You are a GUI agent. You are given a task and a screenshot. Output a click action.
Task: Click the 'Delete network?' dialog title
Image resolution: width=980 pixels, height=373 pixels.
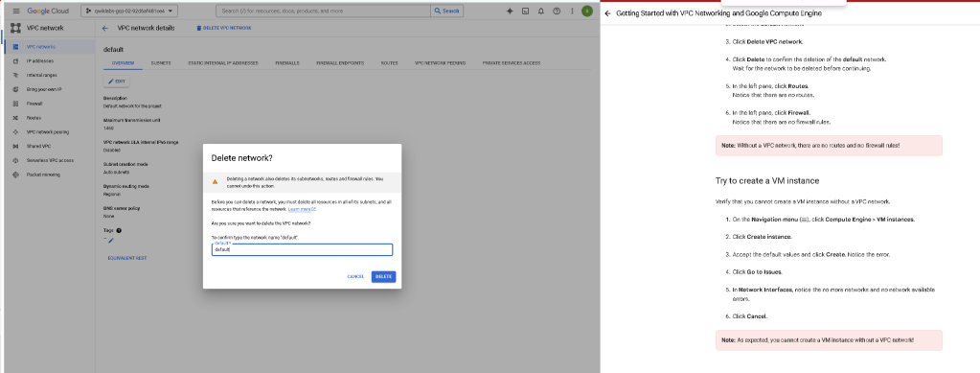coord(241,158)
